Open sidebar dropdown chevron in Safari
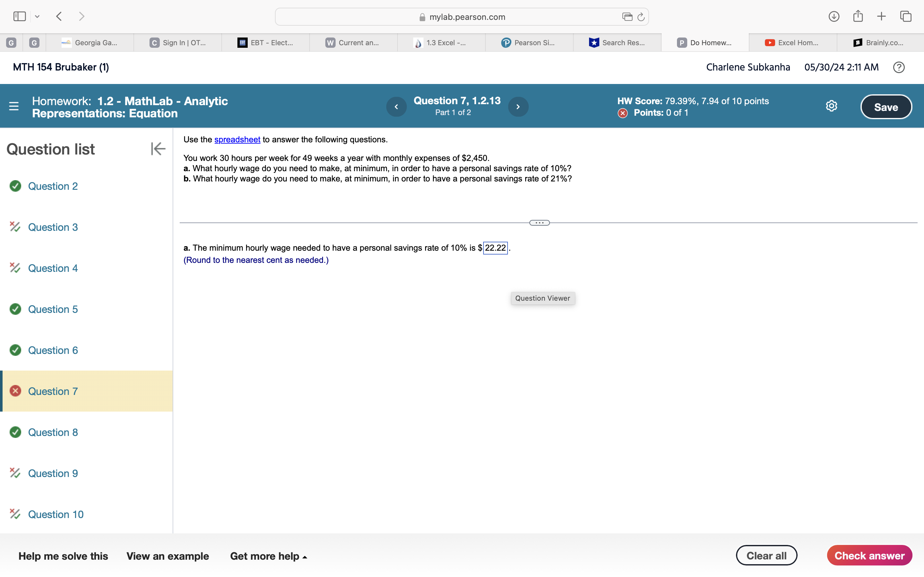The width and height of the screenshot is (924, 577). pos(37,16)
